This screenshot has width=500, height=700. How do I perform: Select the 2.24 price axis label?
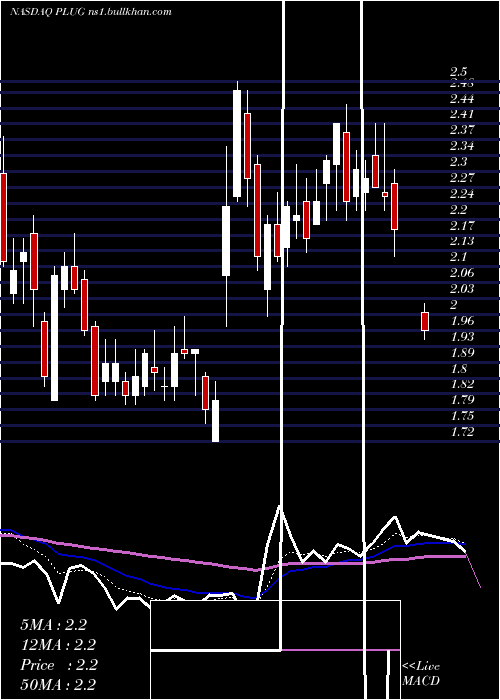(462, 193)
